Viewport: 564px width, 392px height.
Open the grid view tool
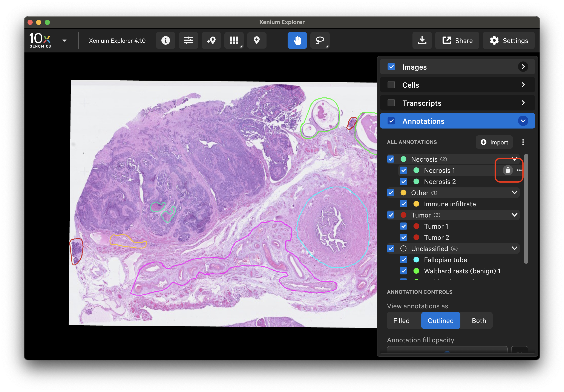[234, 40]
